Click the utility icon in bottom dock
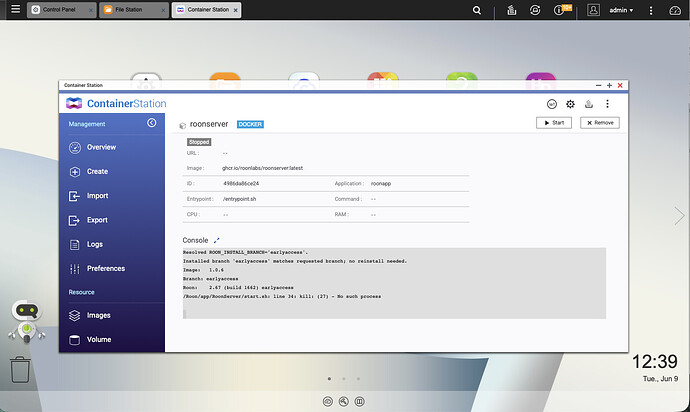 (344, 401)
